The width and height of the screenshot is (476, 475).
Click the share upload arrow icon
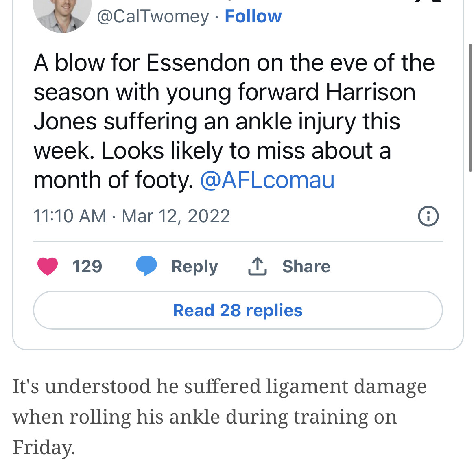(258, 266)
